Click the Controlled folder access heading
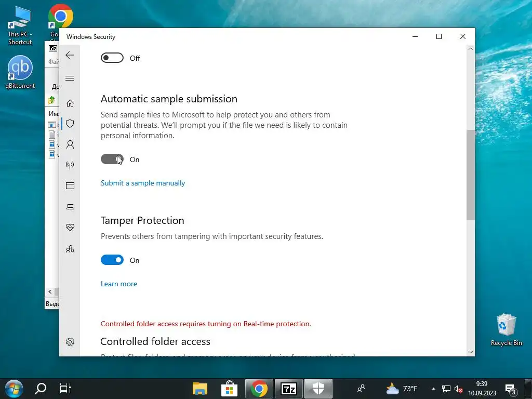The width and height of the screenshot is (532, 399). coord(155,341)
